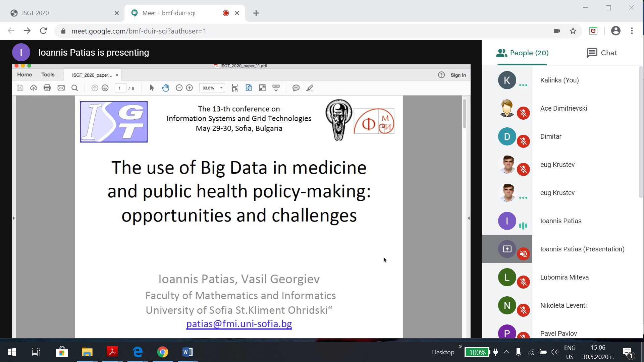Image resolution: width=644 pixels, height=362 pixels.
Task: Switch to the Chat tab
Action: [602, 53]
